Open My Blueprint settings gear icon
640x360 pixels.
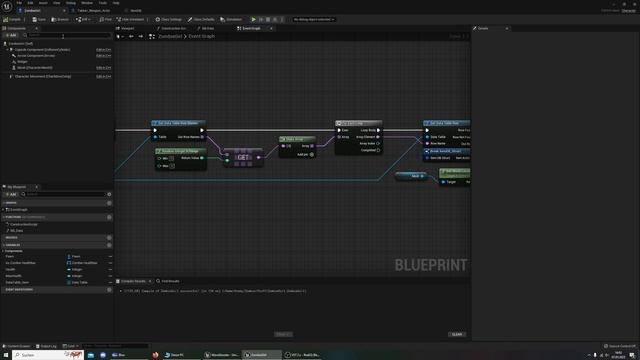pyautogui.click(x=109, y=194)
